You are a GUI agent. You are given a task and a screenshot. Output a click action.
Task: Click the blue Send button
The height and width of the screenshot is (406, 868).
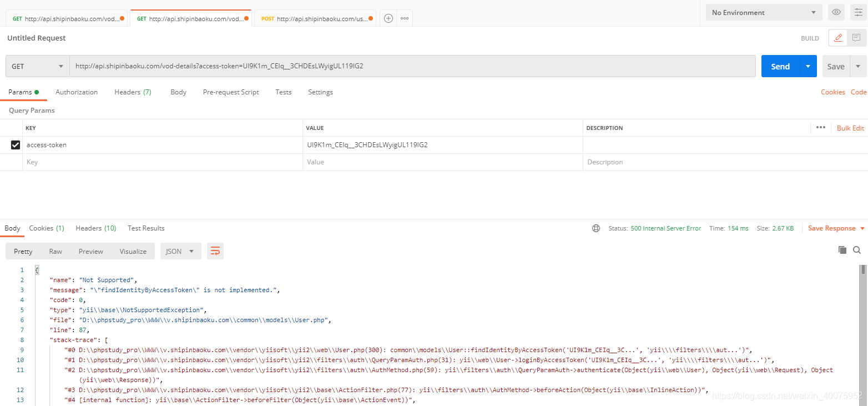click(x=780, y=66)
